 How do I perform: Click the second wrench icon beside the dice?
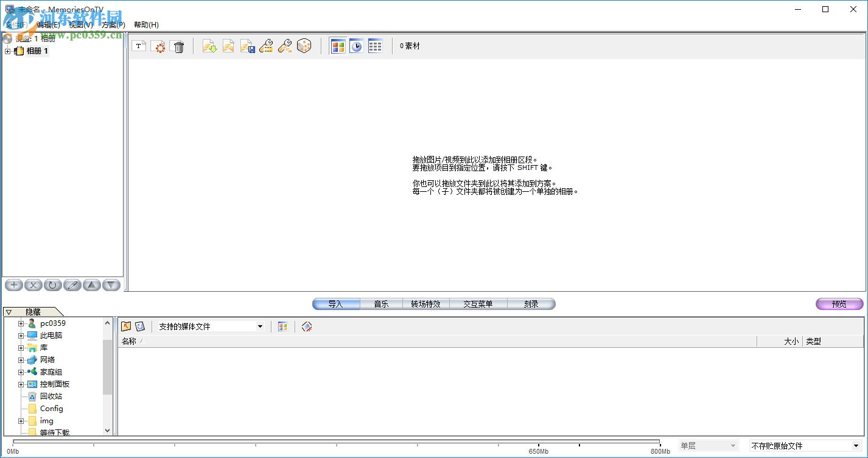click(x=285, y=46)
